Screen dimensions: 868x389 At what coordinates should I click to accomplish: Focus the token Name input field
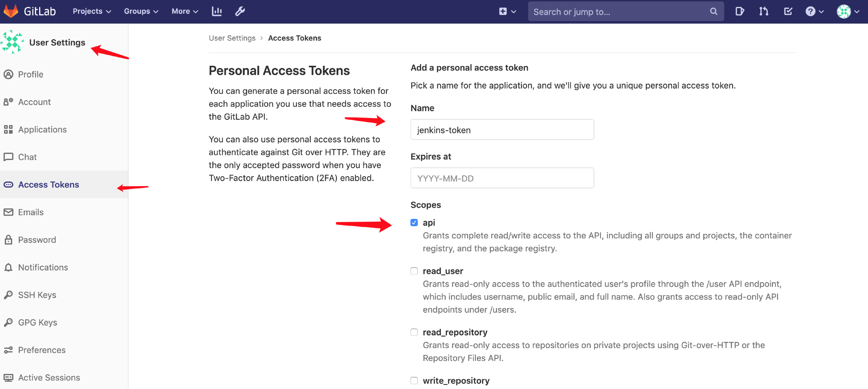(502, 130)
